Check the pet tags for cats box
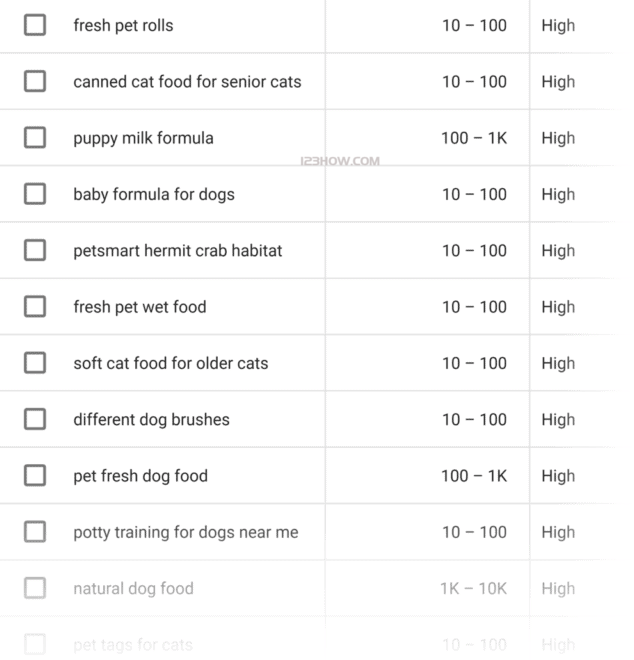Screen dimensions: 634x660 (35, 644)
